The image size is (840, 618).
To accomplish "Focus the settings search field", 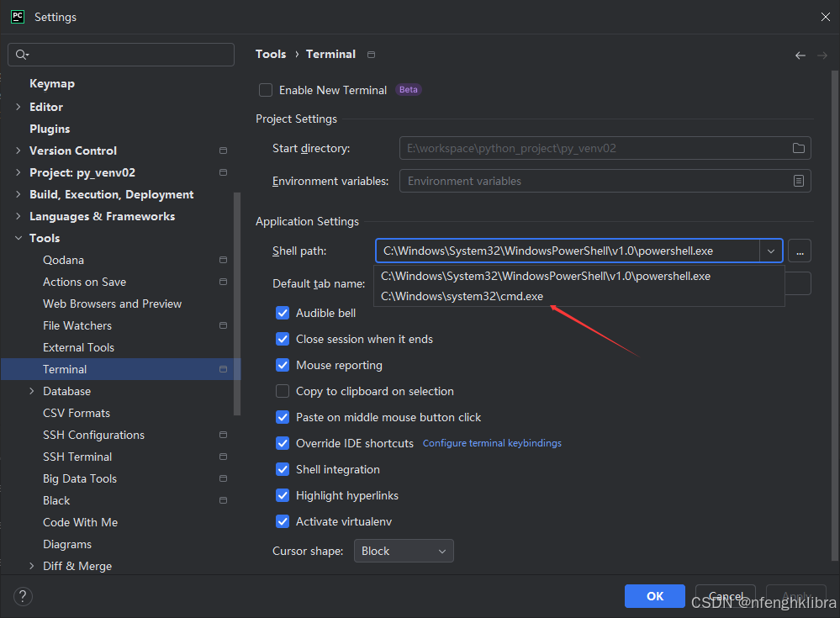I will [x=121, y=55].
